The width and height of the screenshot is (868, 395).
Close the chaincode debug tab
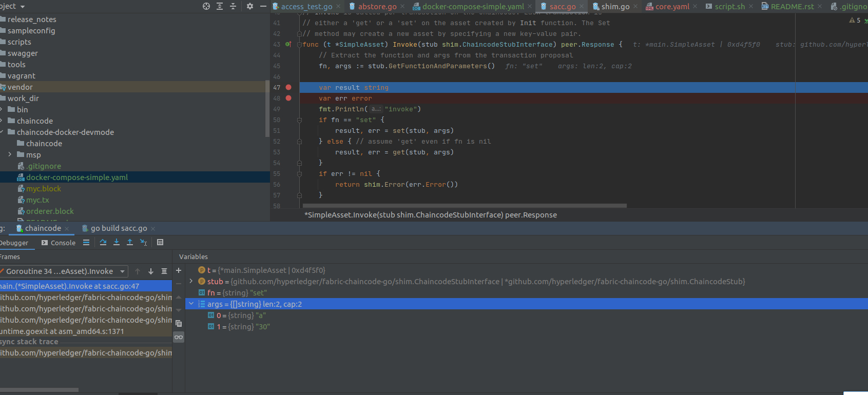[67, 229]
